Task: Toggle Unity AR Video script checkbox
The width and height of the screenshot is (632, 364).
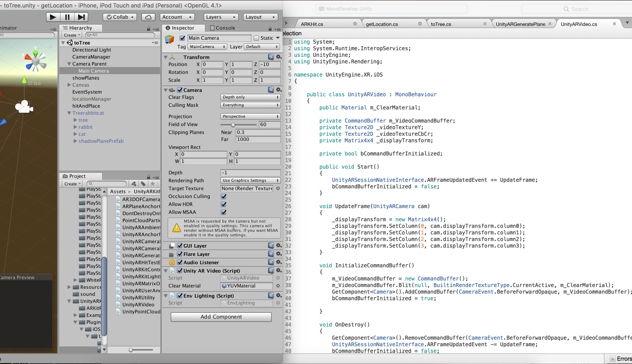Action: [180, 271]
